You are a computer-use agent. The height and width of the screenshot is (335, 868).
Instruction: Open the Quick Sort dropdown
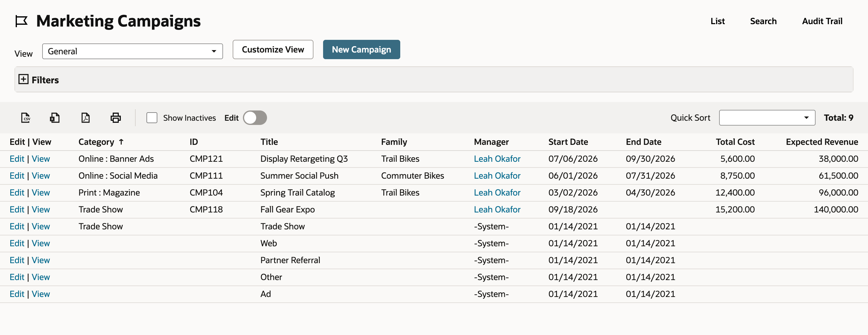[767, 118]
